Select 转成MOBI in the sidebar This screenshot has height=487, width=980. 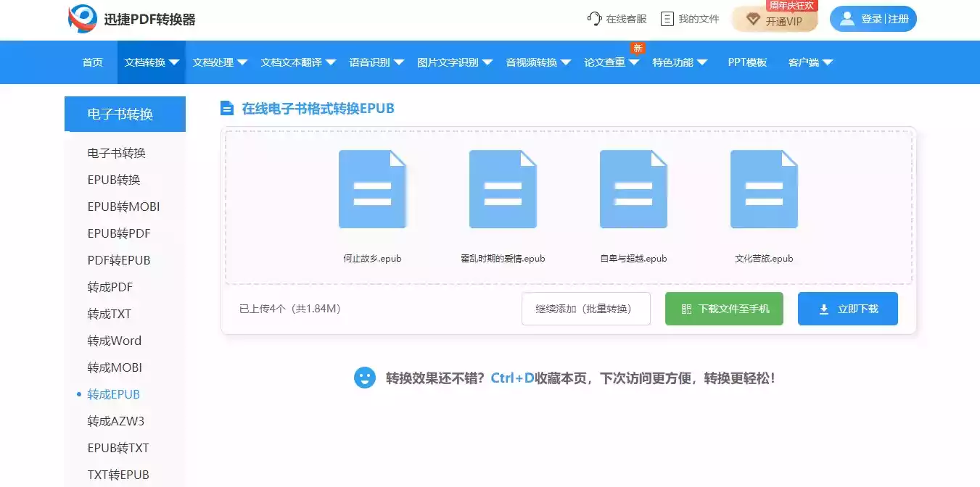click(113, 367)
